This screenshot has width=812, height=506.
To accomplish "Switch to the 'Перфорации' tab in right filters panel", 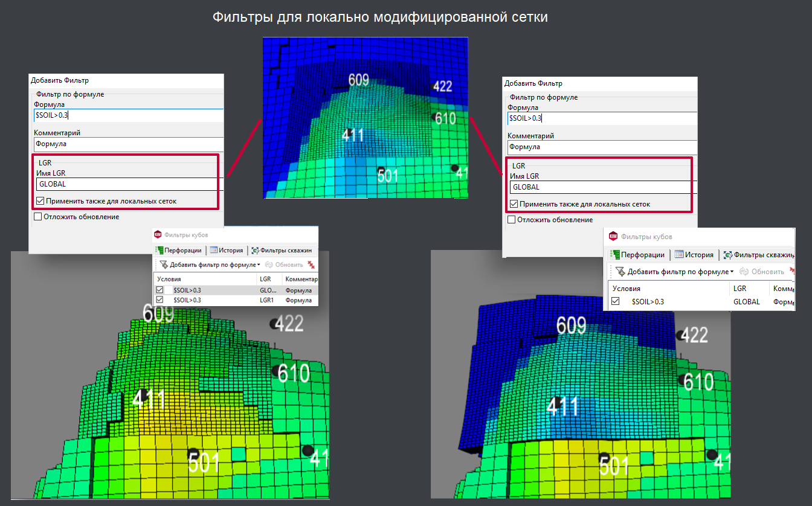I will coord(638,255).
